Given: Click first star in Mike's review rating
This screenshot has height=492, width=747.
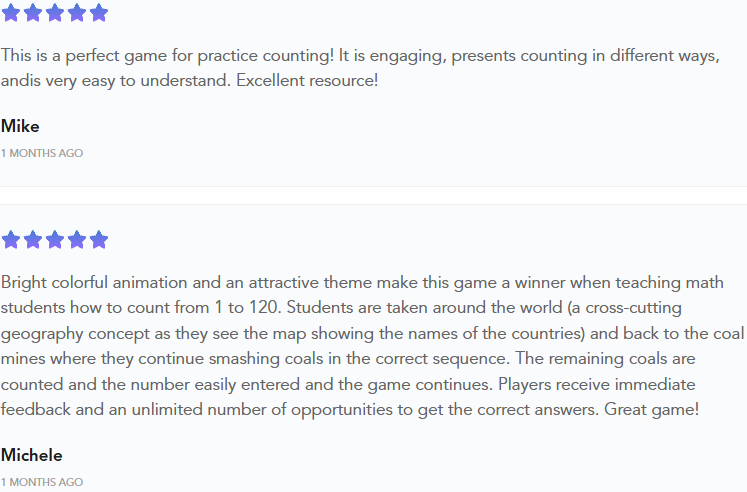Looking at the screenshot, I should (x=11, y=13).
